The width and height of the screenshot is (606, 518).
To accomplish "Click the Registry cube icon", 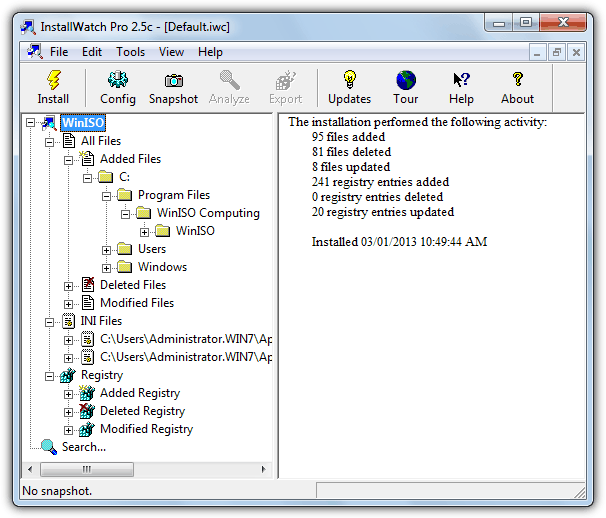I will (68, 375).
